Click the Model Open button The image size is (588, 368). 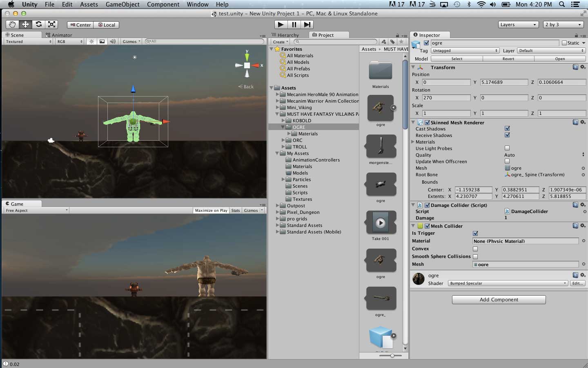560,59
